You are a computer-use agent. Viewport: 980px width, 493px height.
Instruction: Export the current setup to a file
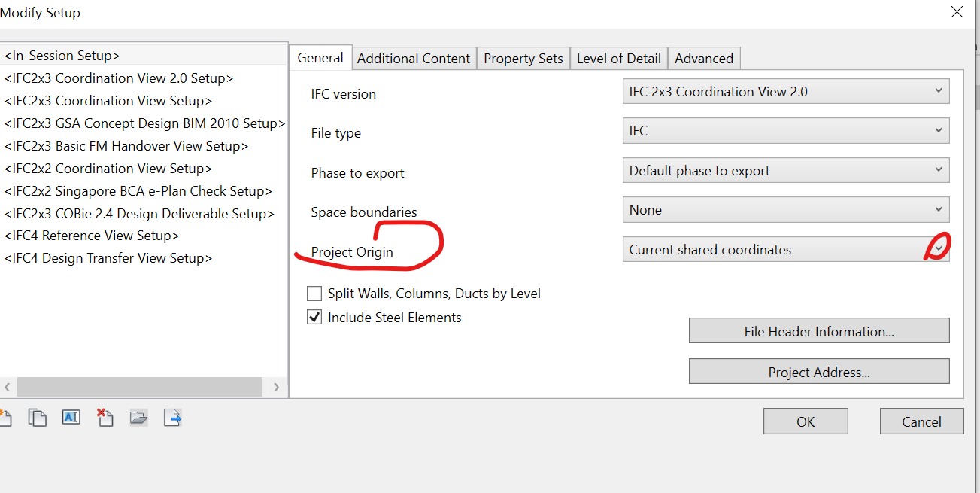[172, 417]
